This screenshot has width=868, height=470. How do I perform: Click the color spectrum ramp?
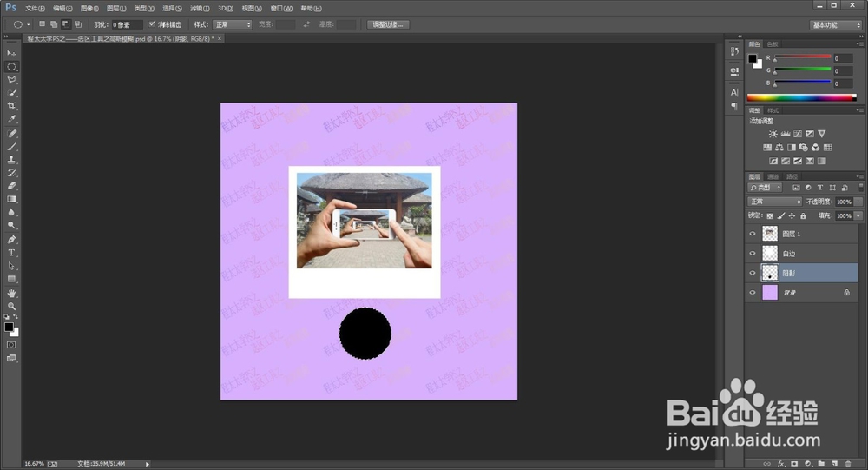click(801, 97)
